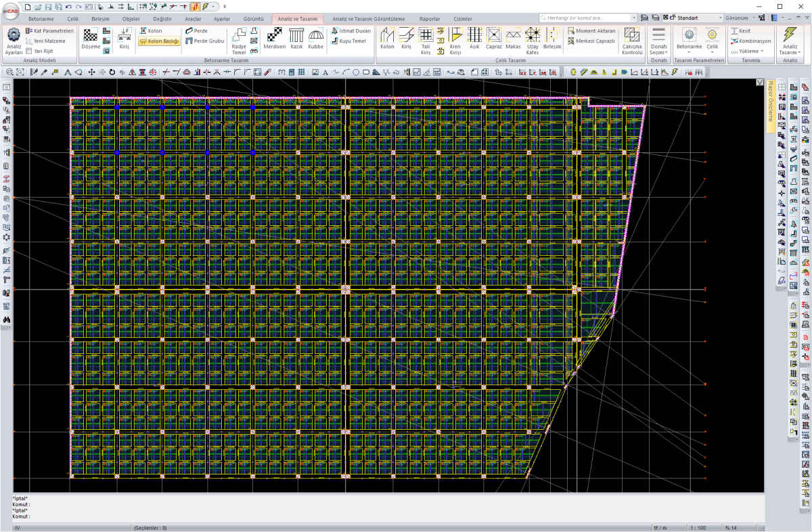The height and width of the screenshot is (532, 812).
Task: Toggle the Yarı Rijit checkbox
Action: 29,51
